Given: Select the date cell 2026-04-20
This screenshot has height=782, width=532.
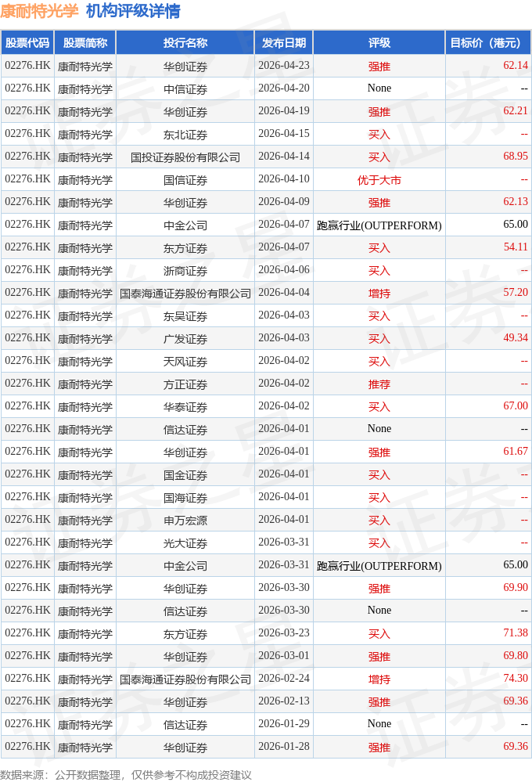Looking at the screenshot, I should 284,88.
